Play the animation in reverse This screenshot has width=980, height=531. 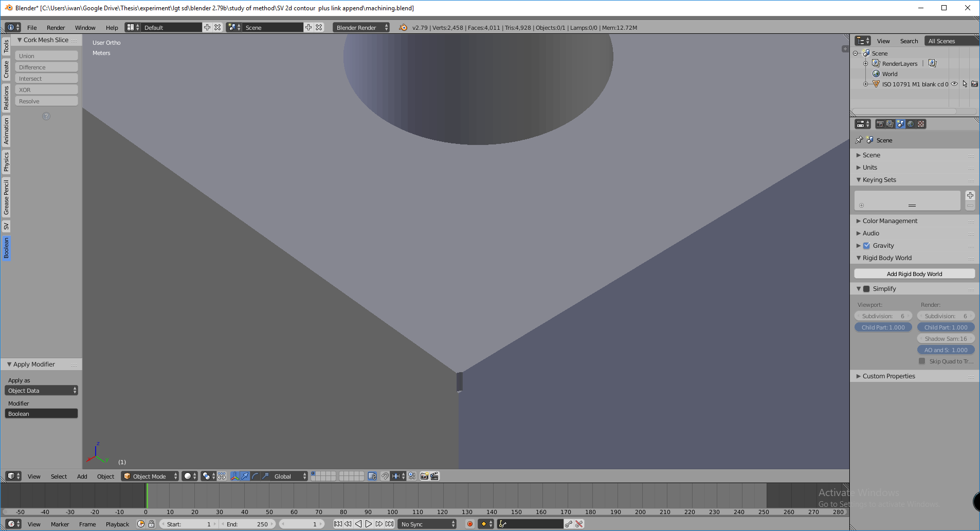358,524
